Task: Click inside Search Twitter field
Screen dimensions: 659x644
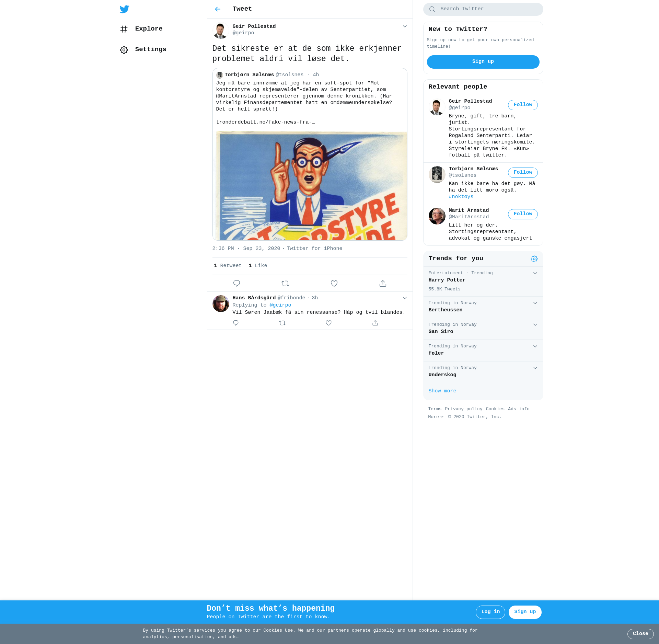Action: (483, 9)
